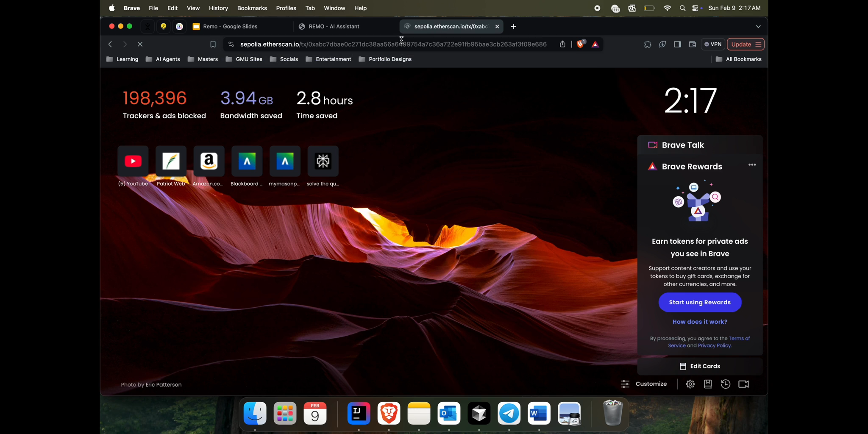Click the address bar URL field
Image resolution: width=868 pixels, height=434 pixels.
click(x=393, y=45)
